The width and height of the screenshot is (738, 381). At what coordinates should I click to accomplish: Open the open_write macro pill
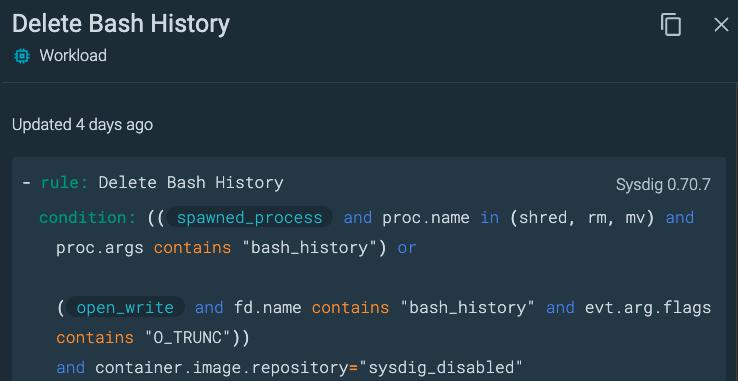[x=125, y=308]
